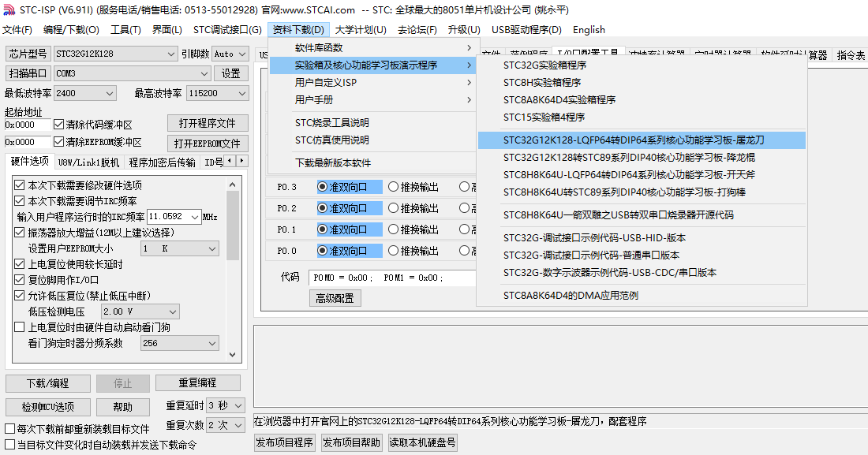The width and height of the screenshot is (868, 455).
Task: Expand the 用户手册 submenu
Action: point(372,99)
